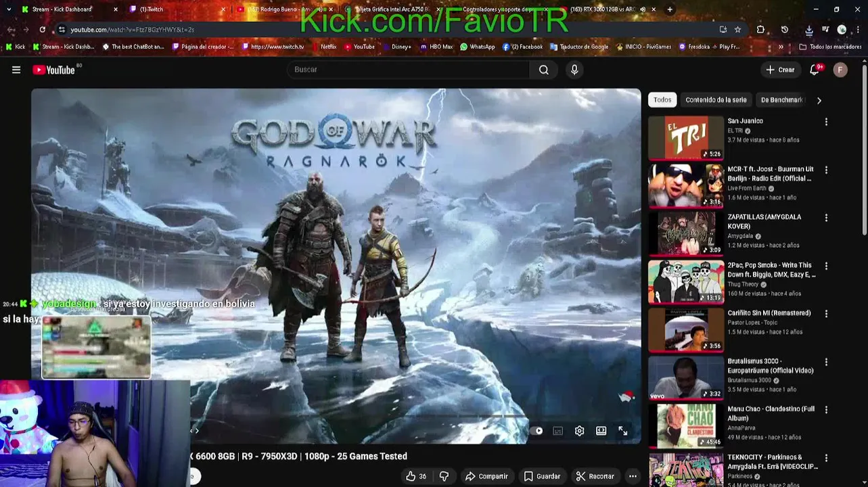Open options for 2Pac, Pop Smoke video
This screenshot has width=868, height=487.
coord(826,266)
